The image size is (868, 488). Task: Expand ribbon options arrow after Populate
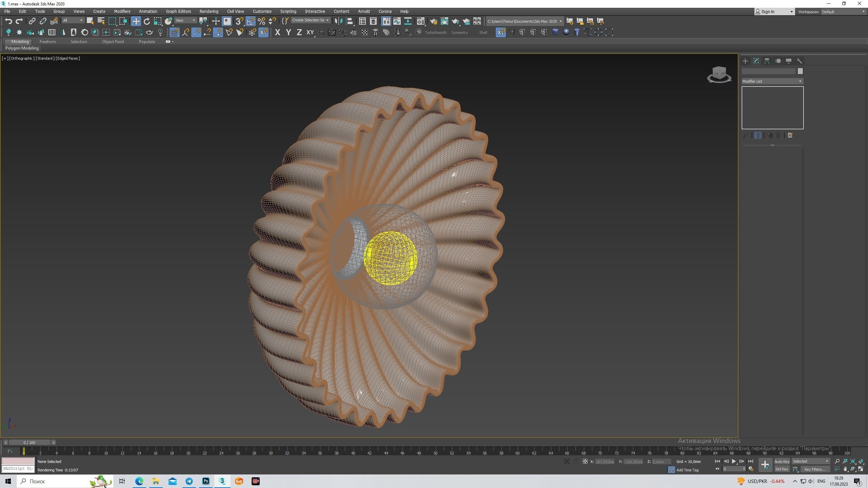(173, 42)
